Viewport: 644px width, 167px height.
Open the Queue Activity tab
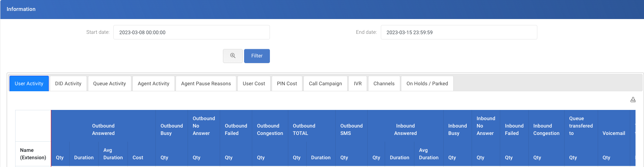pos(110,83)
